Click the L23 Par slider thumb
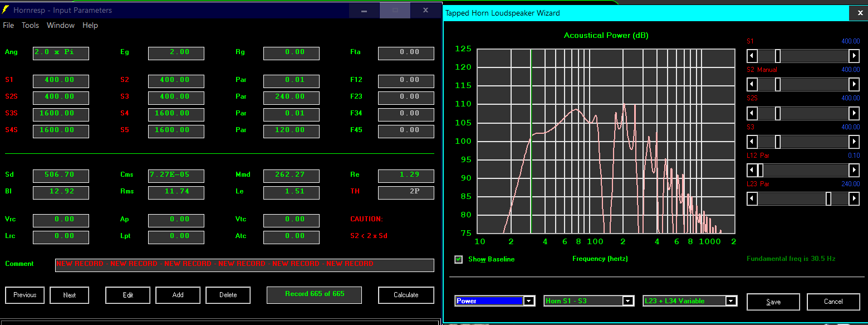The height and width of the screenshot is (325, 868). pyautogui.click(x=828, y=198)
